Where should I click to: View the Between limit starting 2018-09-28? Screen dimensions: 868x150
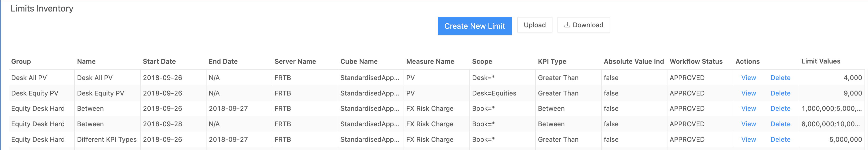click(x=748, y=124)
